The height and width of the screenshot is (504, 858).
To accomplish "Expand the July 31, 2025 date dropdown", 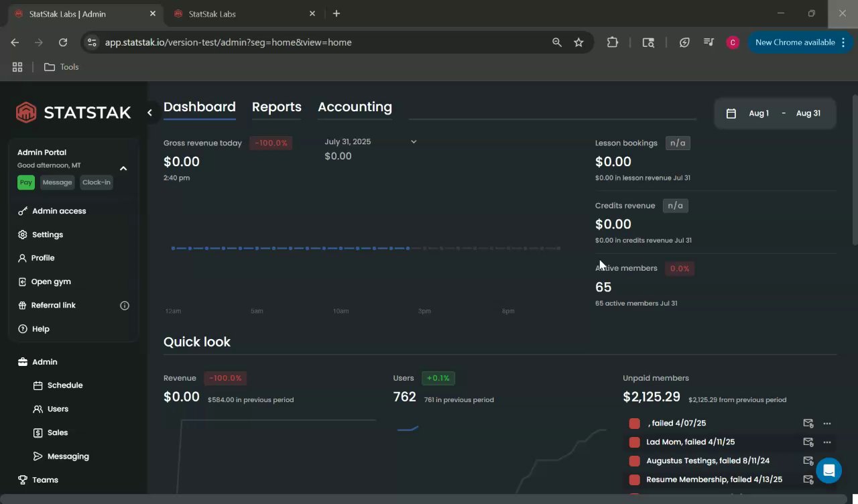I will [414, 141].
